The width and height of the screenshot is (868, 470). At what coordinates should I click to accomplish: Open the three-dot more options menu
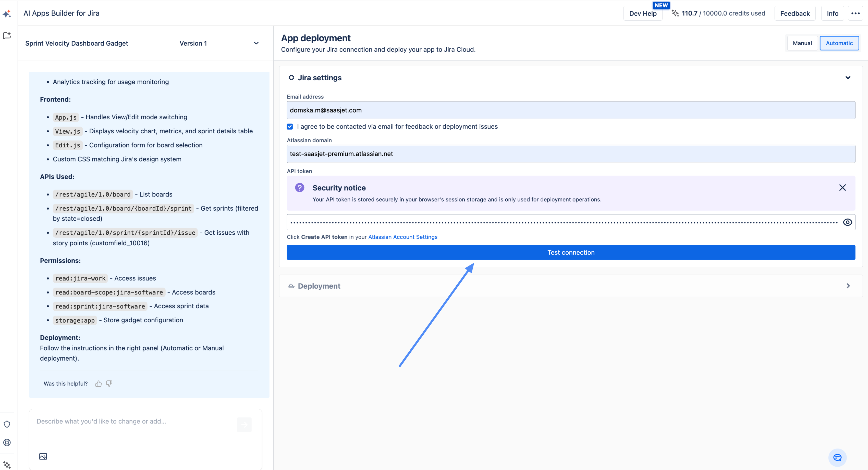[x=855, y=14]
